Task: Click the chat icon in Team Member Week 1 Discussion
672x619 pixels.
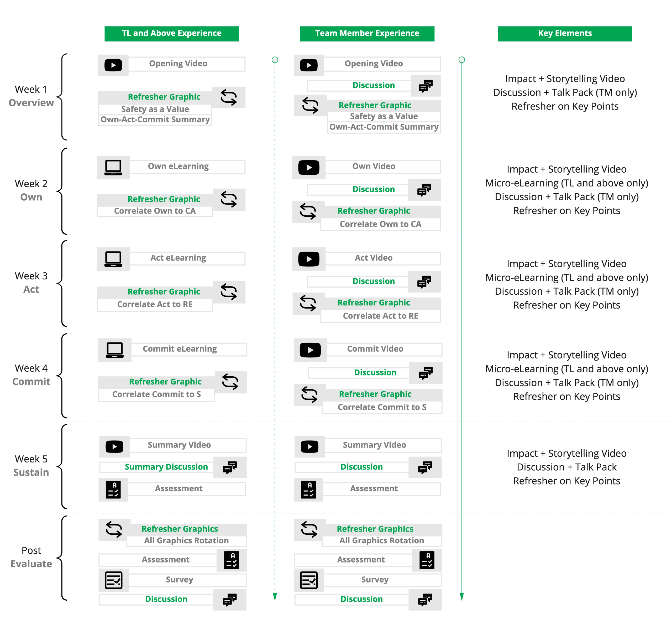Action: [x=426, y=86]
